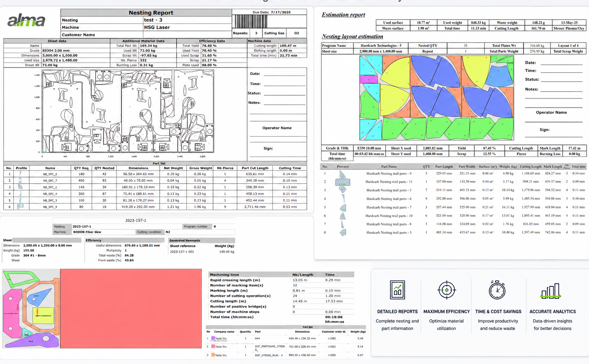Image resolution: width=589 pixels, height=364 pixels.
Task: Select the "NB_SPC_7" part row name
Action: (50, 181)
